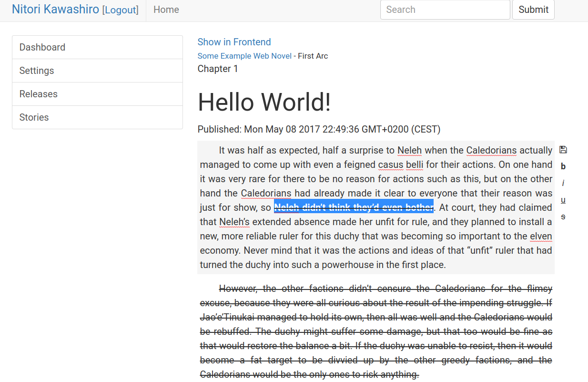Navigate to Releases in the sidebar

pyautogui.click(x=97, y=94)
